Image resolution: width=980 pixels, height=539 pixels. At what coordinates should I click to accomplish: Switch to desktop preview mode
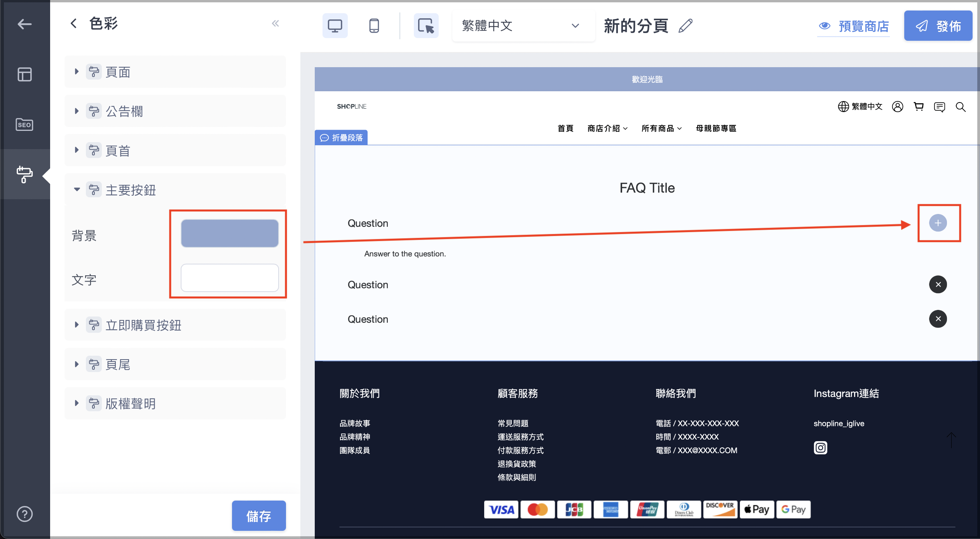(335, 26)
